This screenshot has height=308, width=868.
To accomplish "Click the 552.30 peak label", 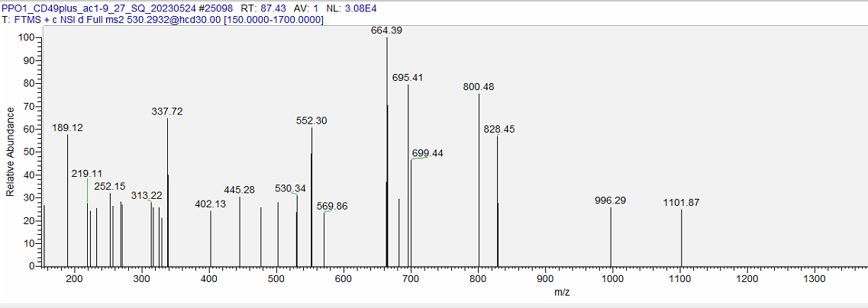I will (311, 120).
